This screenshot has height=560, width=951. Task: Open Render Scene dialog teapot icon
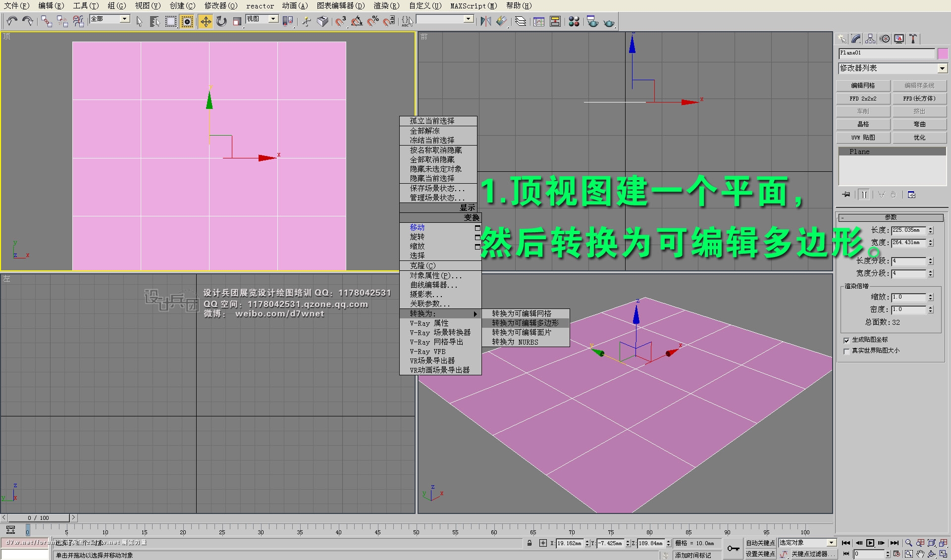(x=592, y=21)
